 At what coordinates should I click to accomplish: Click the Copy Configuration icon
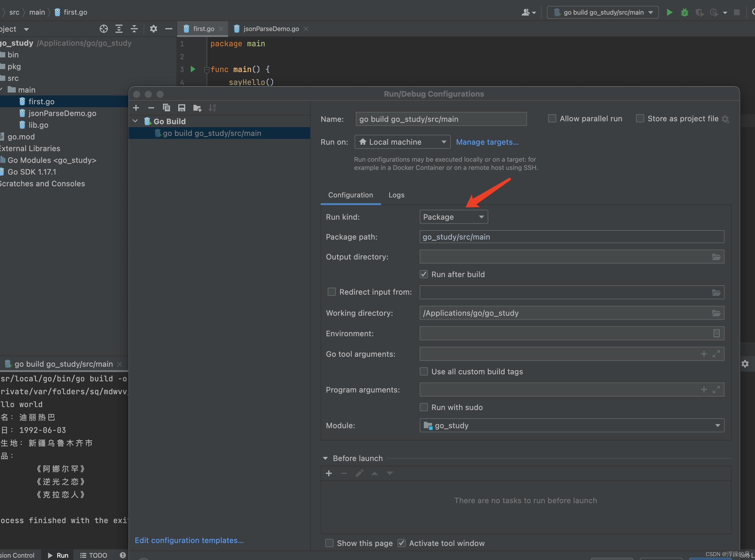pos(166,108)
